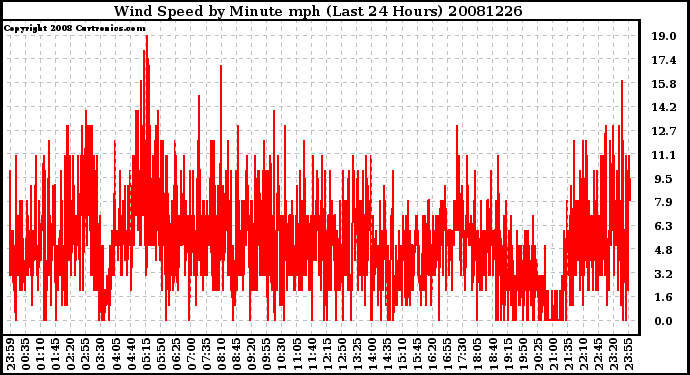Click the x-axis time label 11:40
690x375 pixels.
[312, 355]
